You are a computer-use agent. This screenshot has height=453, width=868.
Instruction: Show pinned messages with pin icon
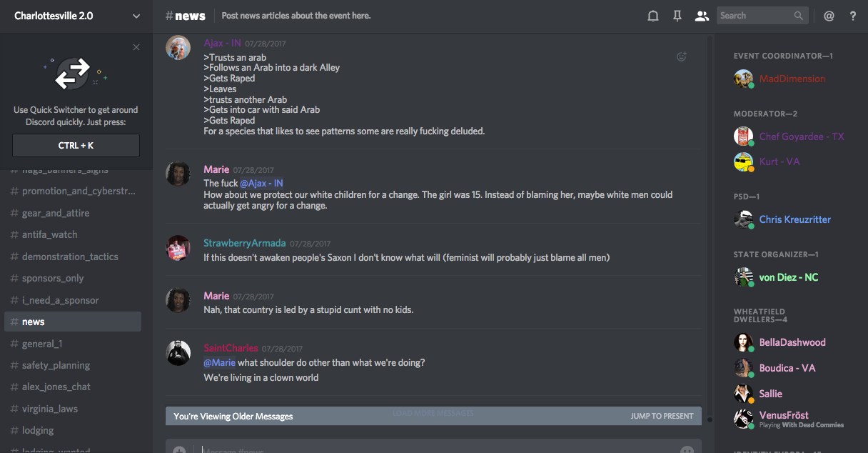pyautogui.click(x=677, y=16)
